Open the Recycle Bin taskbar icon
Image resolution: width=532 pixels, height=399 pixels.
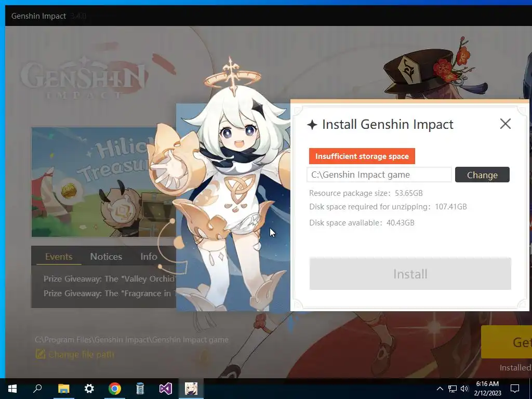pos(140,389)
